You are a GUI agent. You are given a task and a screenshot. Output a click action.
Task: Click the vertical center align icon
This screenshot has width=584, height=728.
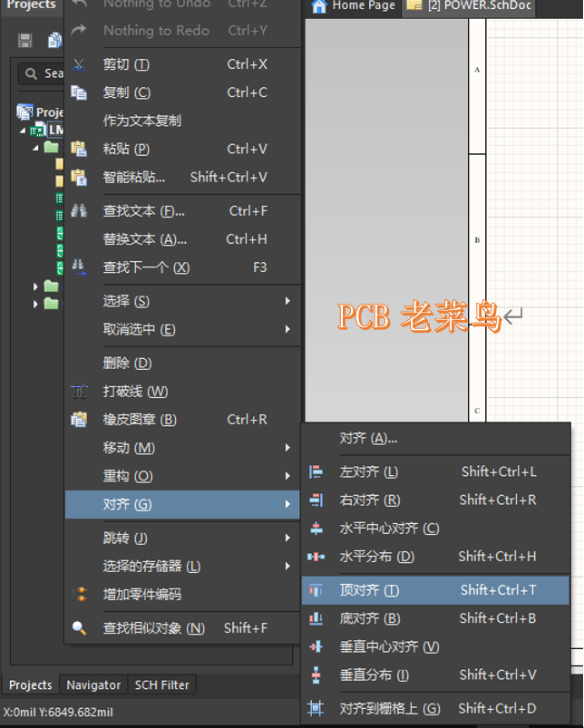316,646
